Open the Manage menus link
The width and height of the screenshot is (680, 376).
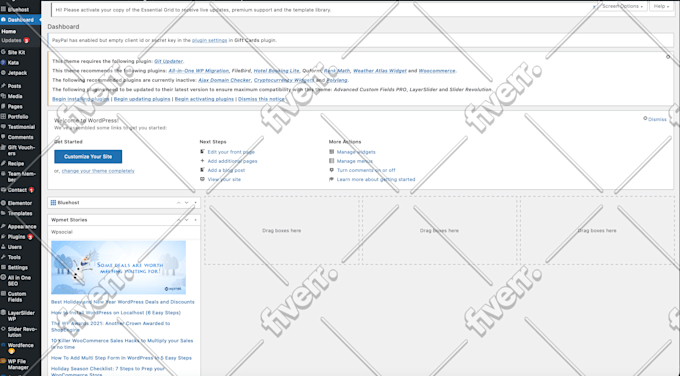[x=355, y=161]
